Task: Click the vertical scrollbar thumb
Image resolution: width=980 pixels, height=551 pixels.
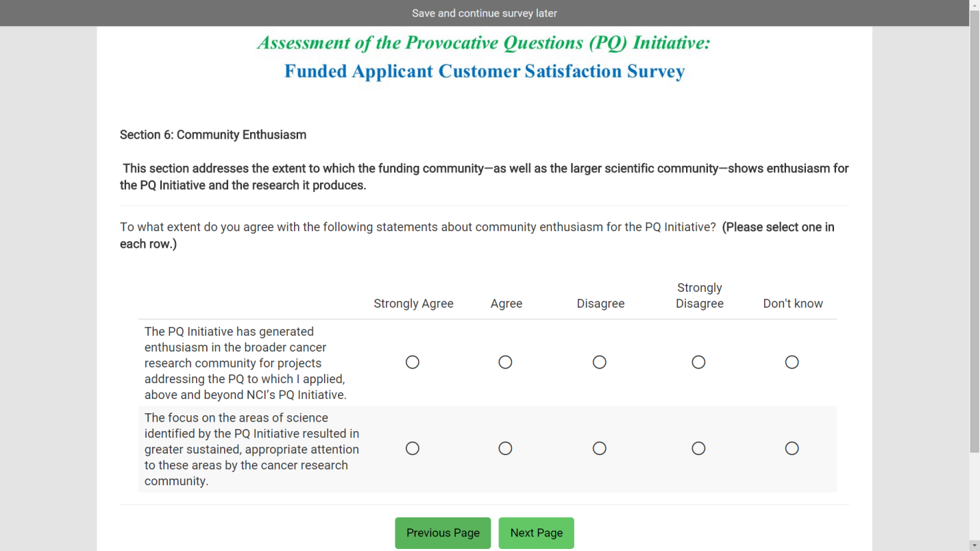Action: [975, 232]
